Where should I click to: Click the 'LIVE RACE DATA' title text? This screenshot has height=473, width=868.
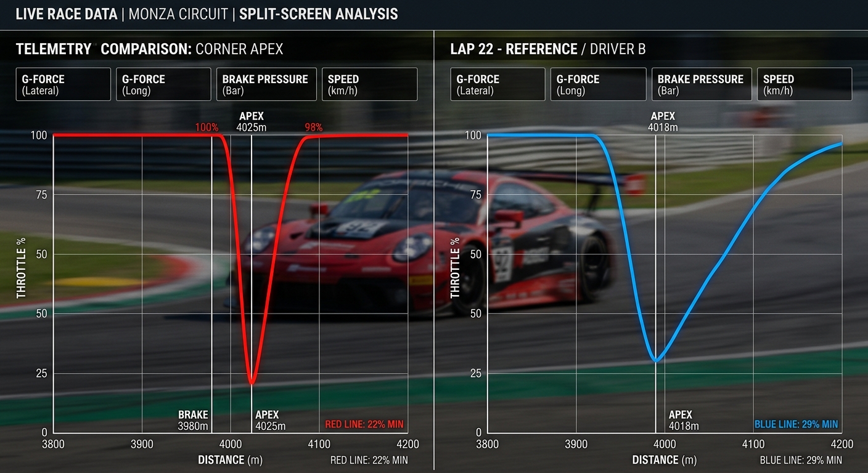coord(67,14)
